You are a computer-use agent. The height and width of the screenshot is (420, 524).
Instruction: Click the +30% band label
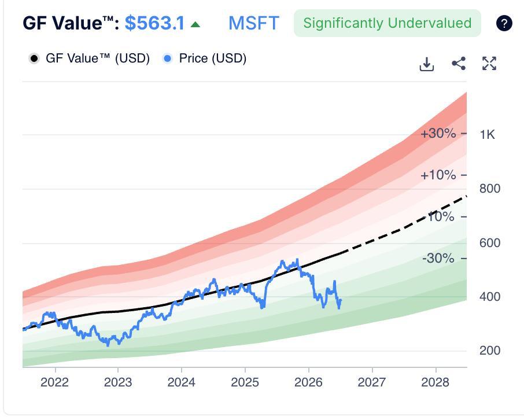tap(438, 134)
